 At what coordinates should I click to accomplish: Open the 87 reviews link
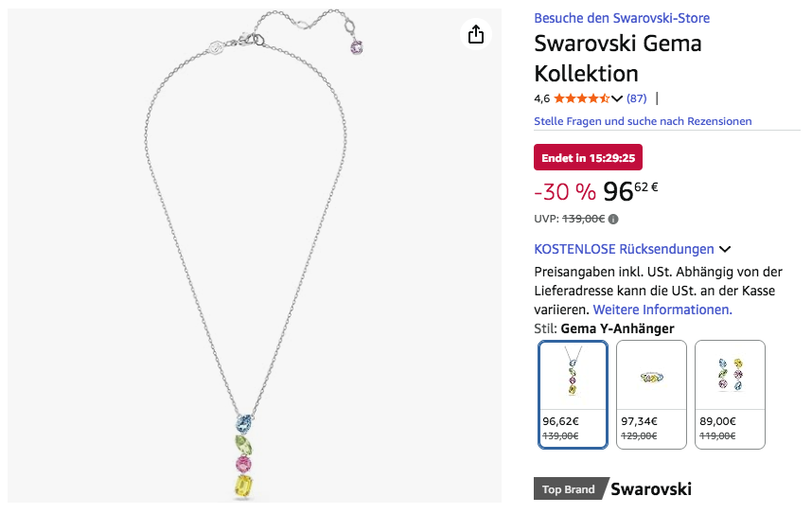pos(637,98)
